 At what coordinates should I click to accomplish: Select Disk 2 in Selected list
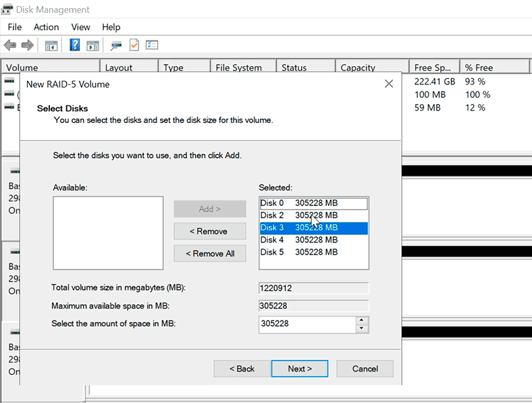pos(313,215)
